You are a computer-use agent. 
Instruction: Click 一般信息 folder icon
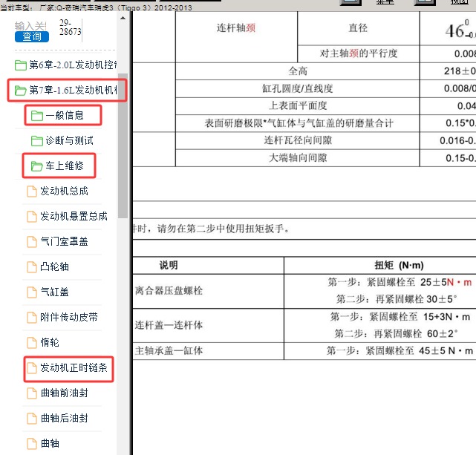(36, 115)
